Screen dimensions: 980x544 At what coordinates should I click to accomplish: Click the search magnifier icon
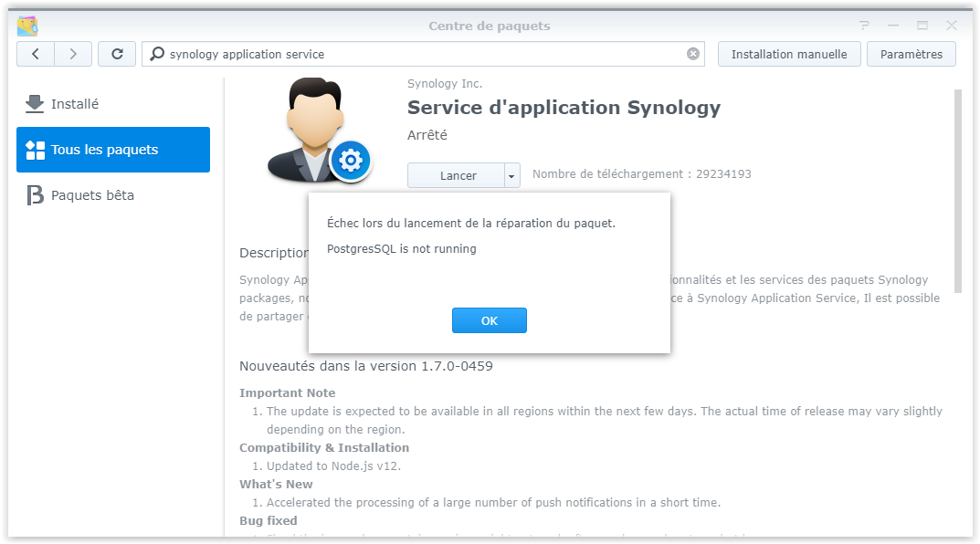pos(157,54)
